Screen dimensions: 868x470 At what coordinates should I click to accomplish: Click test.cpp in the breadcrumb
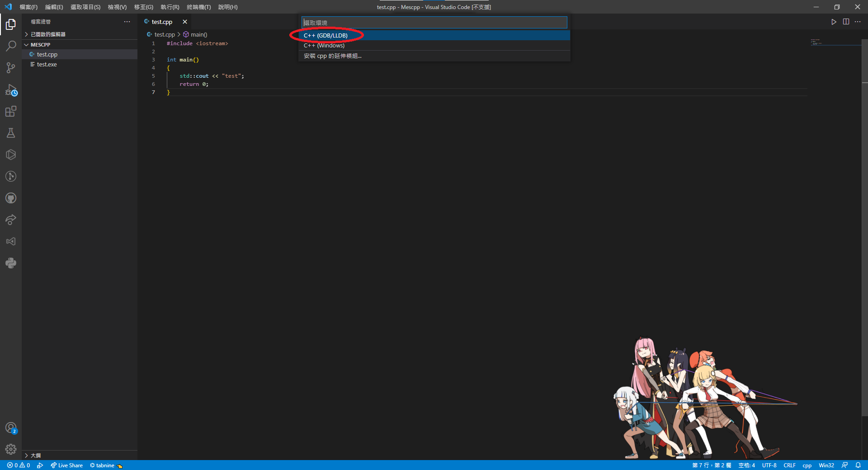165,34
